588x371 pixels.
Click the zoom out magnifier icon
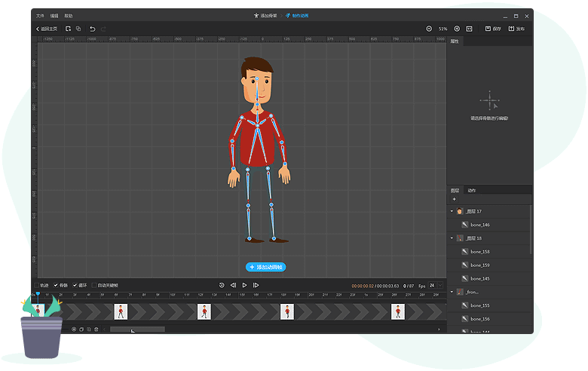coord(429,29)
